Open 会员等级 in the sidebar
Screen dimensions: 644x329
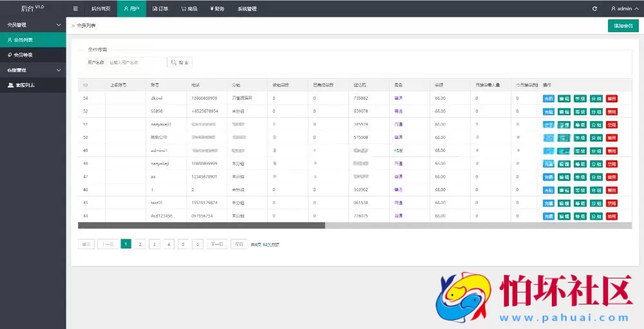tap(33, 55)
